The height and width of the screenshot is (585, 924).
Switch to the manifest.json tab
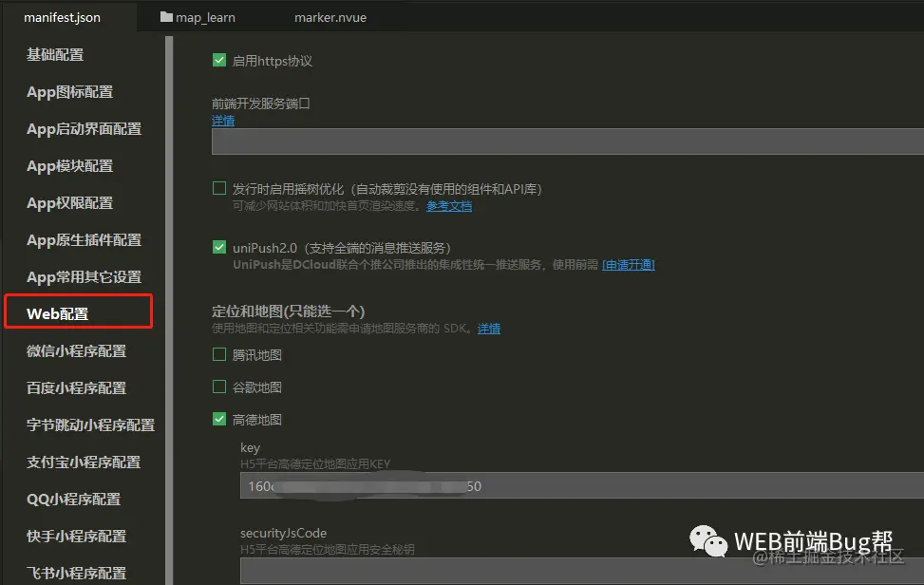(62, 16)
